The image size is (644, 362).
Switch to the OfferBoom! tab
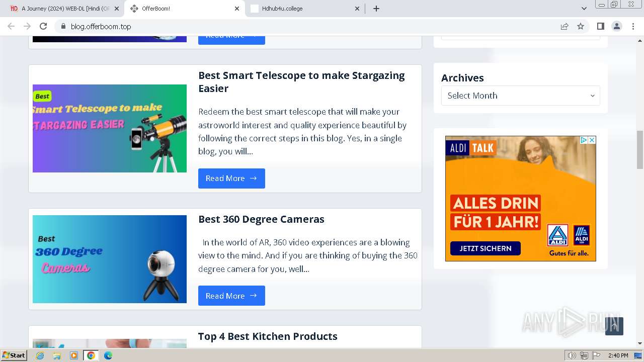coord(184,9)
